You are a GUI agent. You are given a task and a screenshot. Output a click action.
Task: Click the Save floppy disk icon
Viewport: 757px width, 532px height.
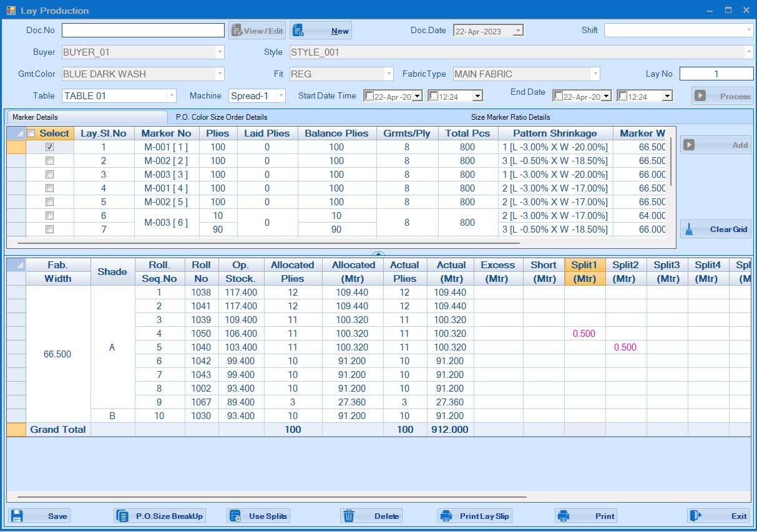17,516
